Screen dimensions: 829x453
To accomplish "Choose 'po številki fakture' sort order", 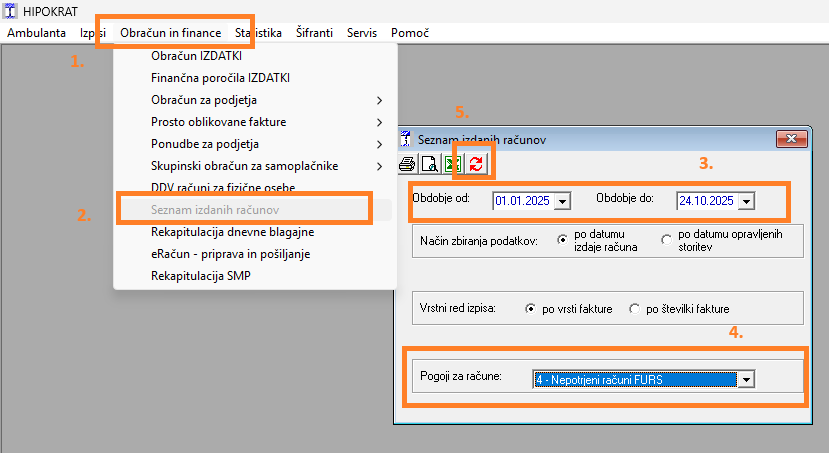I will point(635,310).
